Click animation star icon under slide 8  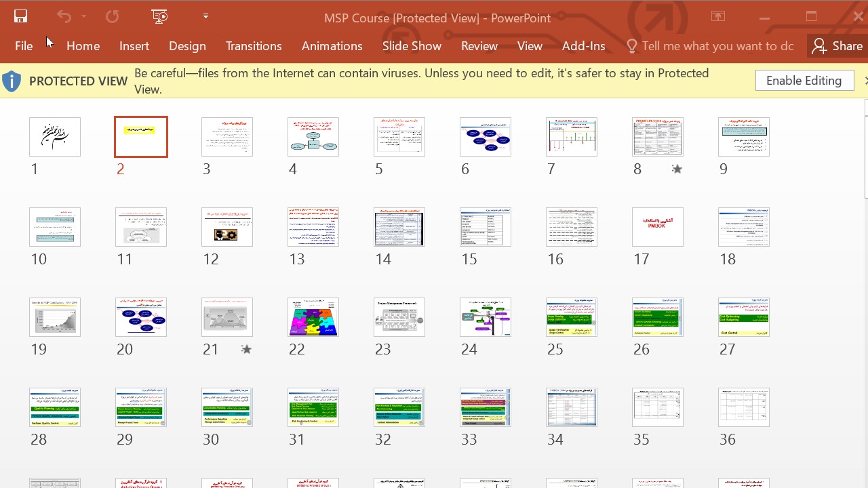[677, 169]
